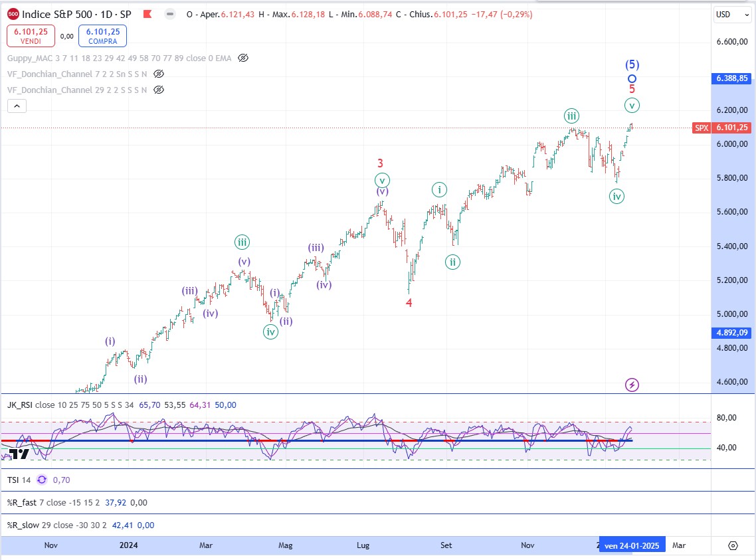The image size is (756, 560).
Task: Open symbol search via Indice S&P 500 title
Action: (76, 14)
